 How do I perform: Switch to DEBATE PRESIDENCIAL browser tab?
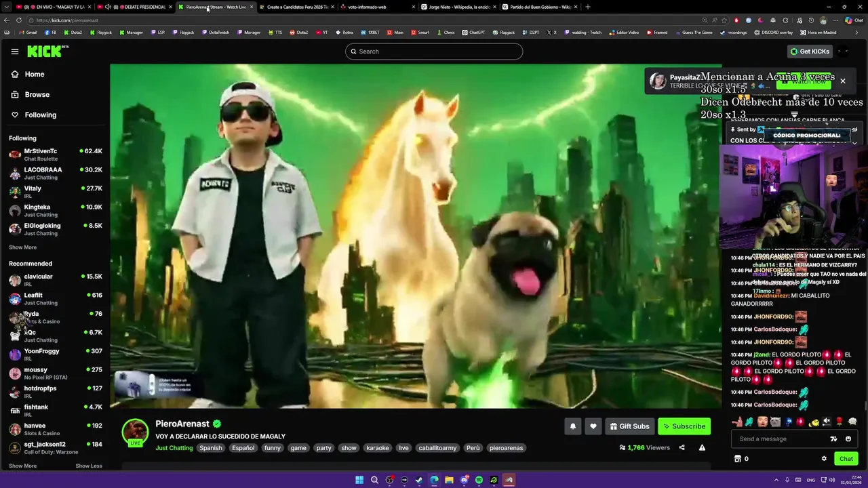136,7
